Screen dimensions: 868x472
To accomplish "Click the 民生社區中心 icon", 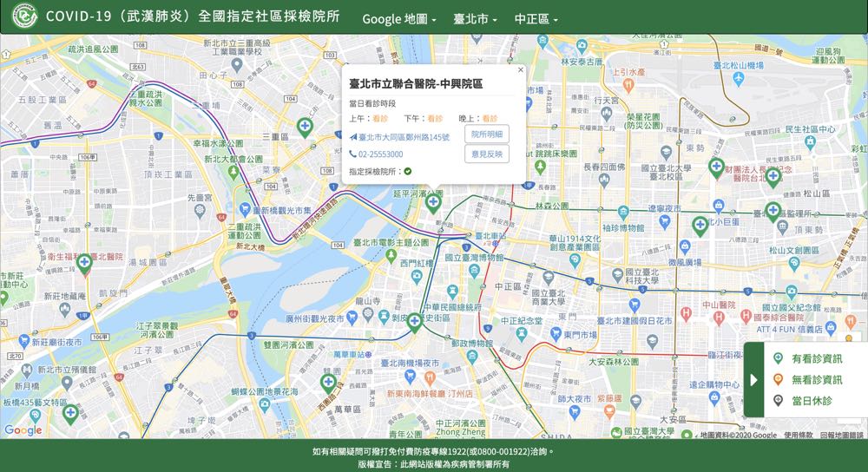I will click(x=811, y=142).
